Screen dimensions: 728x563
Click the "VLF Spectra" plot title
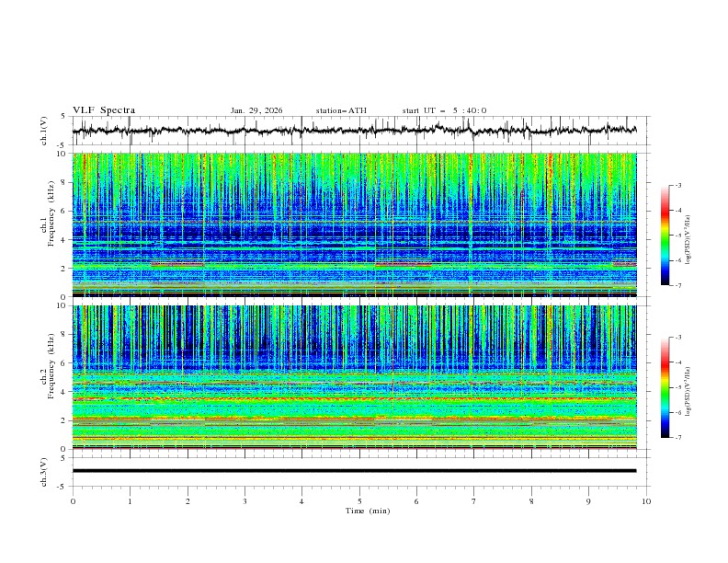coord(104,110)
